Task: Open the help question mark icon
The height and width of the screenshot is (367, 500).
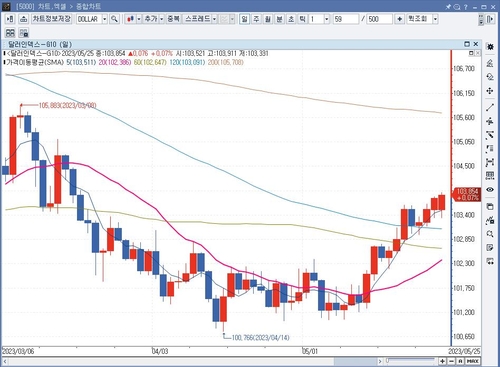Action: coord(466,6)
